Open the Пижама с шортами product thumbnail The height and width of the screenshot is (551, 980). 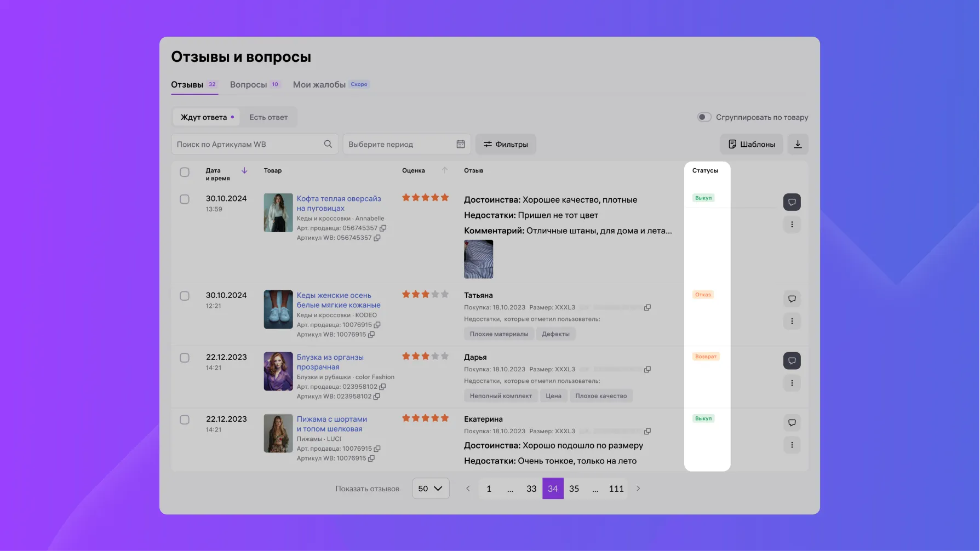(278, 433)
